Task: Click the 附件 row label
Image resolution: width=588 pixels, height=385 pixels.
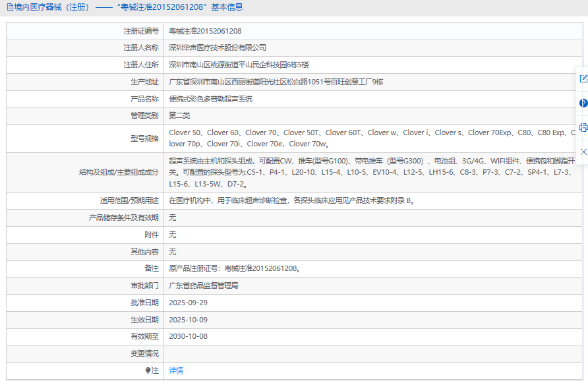Action: click(152, 235)
